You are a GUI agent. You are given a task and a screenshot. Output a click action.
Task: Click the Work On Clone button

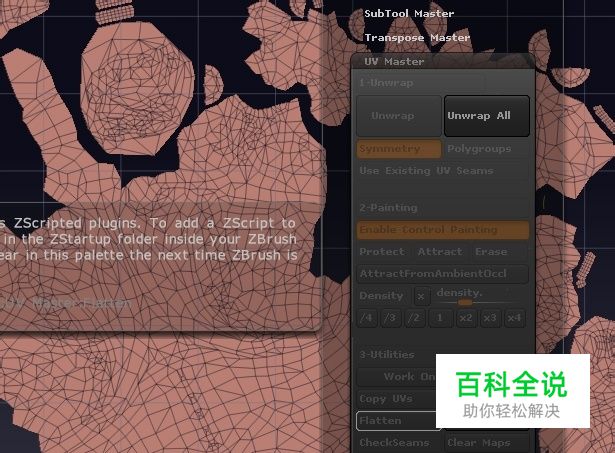[x=397, y=377]
